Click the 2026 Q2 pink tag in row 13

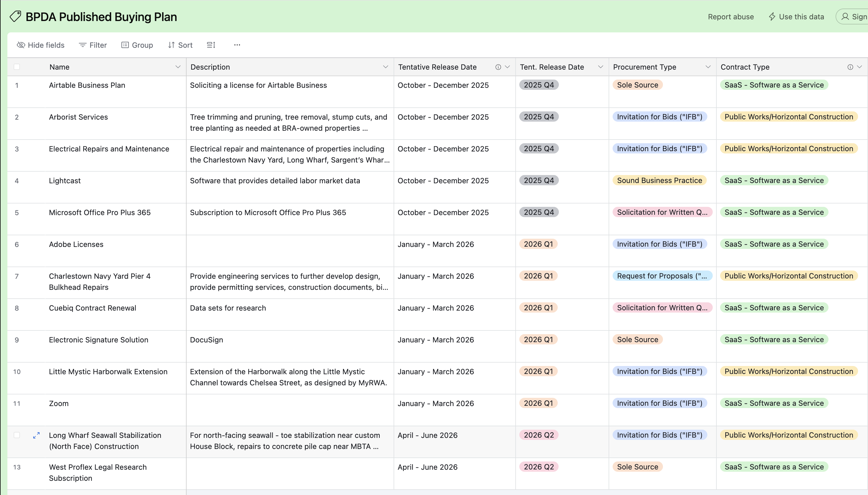click(x=539, y=467)
